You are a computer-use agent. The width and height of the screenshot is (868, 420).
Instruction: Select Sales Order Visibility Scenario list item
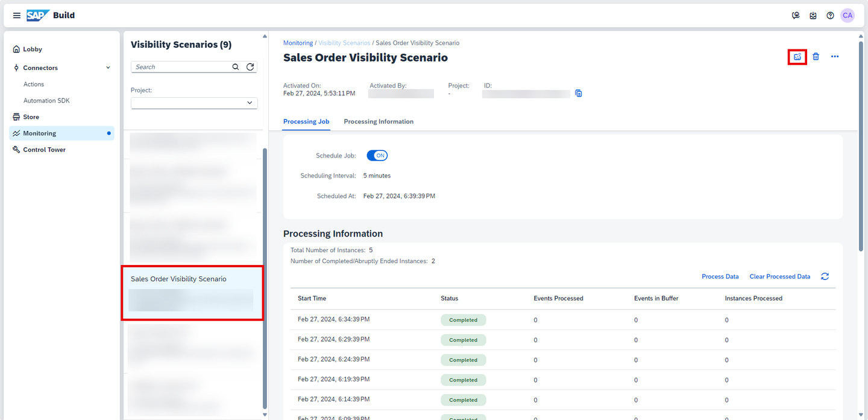pyautogui.click(x=192, y=293)
